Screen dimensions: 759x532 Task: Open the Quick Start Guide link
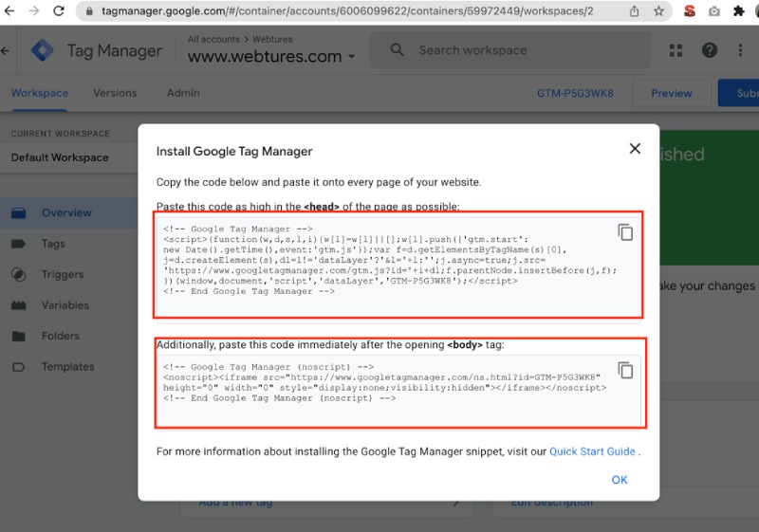592,451
